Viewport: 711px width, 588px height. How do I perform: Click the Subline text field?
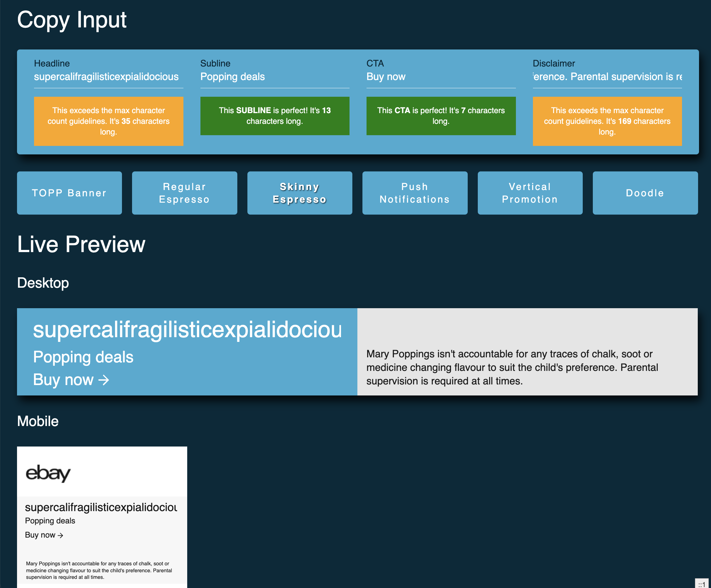point(274,77)
